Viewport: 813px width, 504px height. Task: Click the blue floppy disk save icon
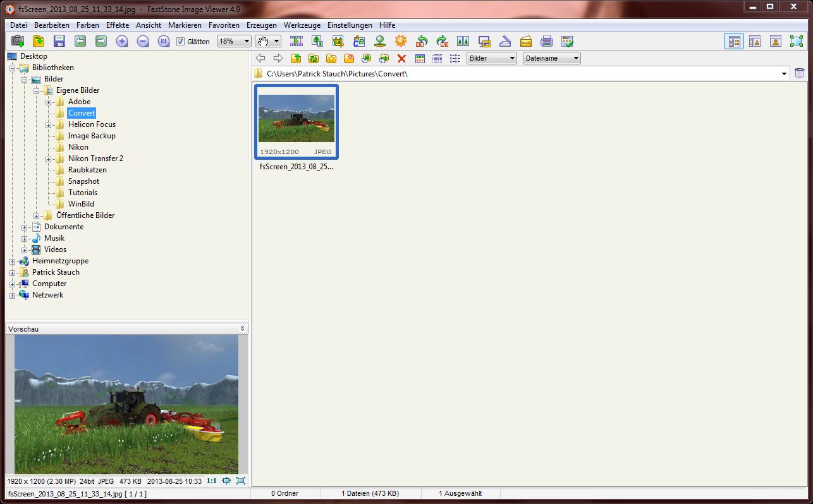(59, 41)
